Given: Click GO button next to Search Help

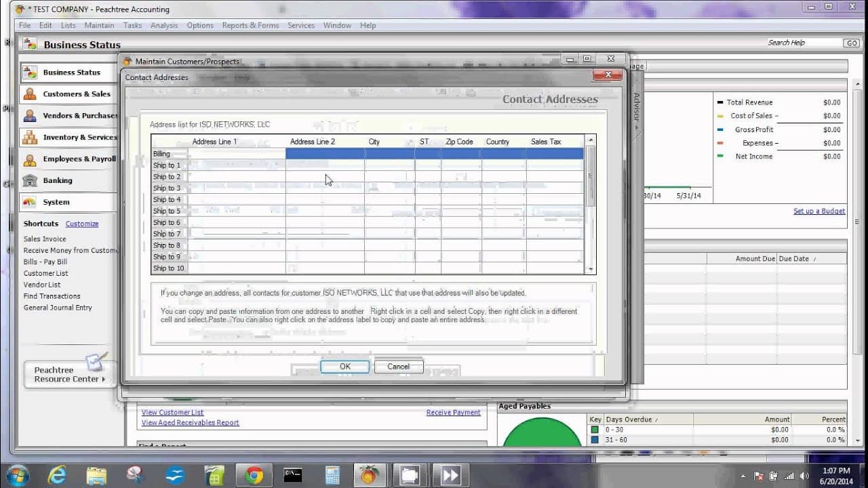Looking at the screenshot, I should click(851, 43).
